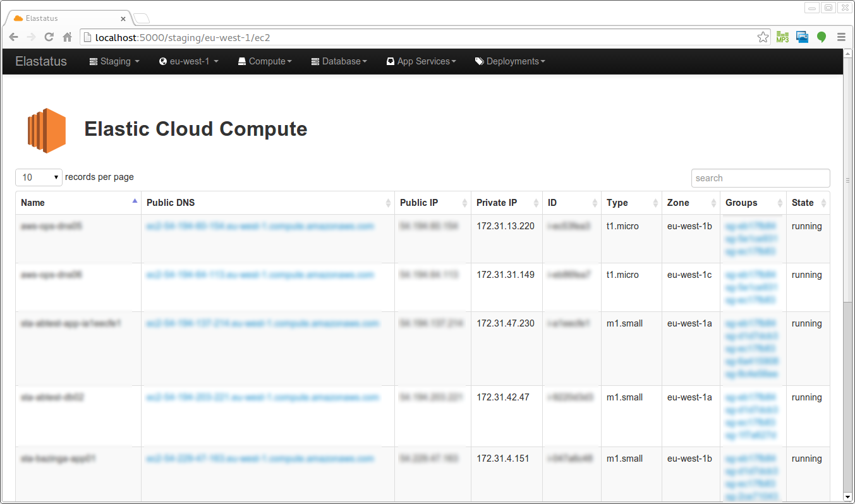Click private IP 172.31.13.220
This screenshot has width=855, height=504.
[506, 226]
